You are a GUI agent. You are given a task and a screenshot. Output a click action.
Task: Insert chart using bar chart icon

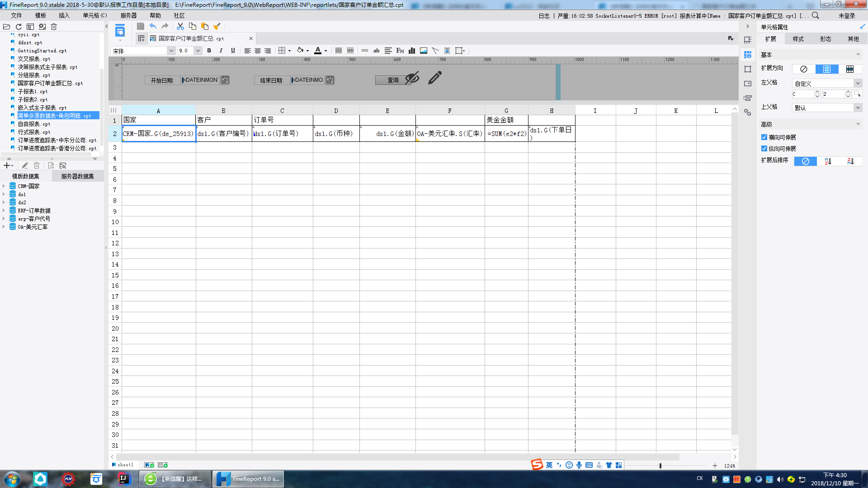411,51
